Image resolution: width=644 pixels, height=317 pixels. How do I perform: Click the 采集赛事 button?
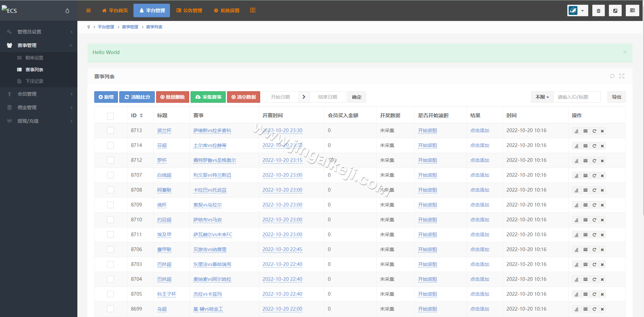coord(208,97)
